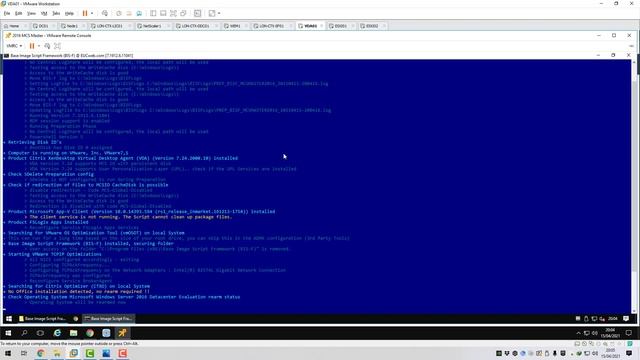Toggle the Show Library sidebar icon
This screenshot has height=360, width=640.
click(x=153, y=13)
